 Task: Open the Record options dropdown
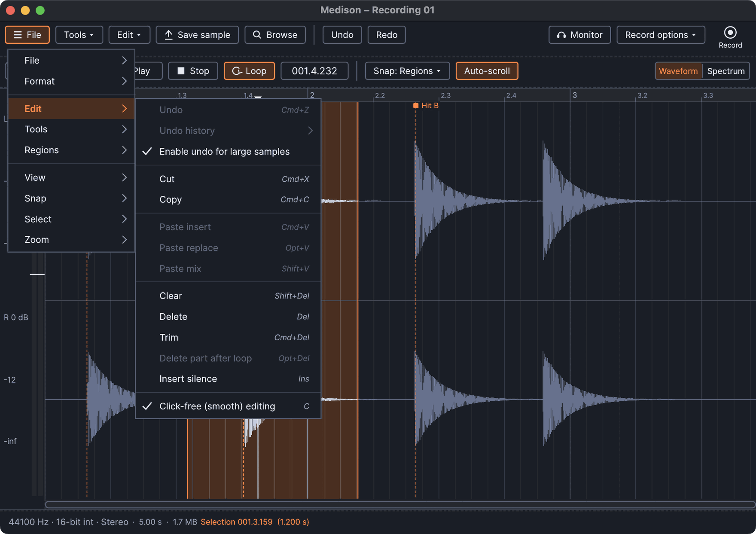click(x=661, y=35)
